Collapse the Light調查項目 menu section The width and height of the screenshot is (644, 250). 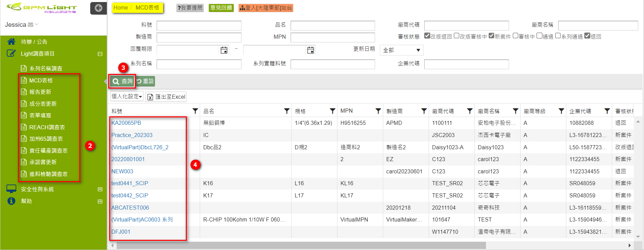pos(100,54)
